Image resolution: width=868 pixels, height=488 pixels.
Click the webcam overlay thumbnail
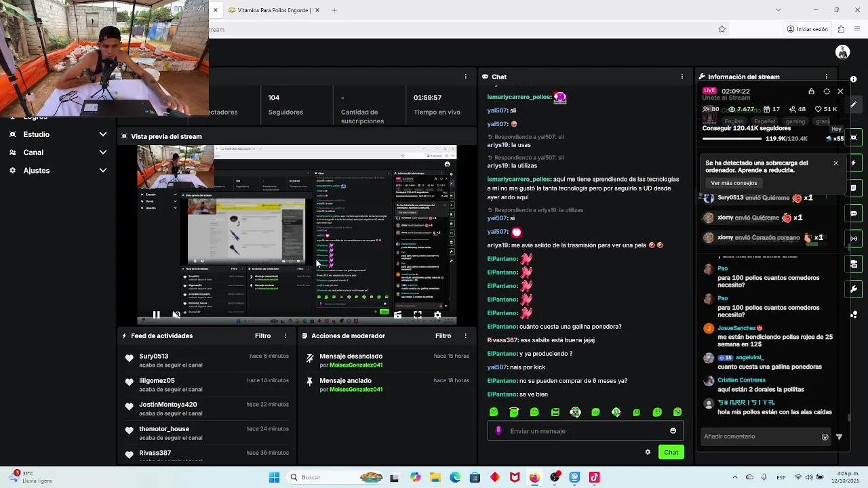104,60
